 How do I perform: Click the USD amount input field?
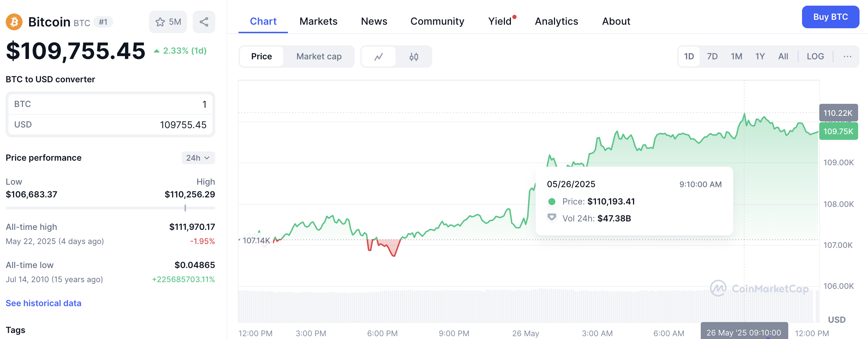coord(110,125)
